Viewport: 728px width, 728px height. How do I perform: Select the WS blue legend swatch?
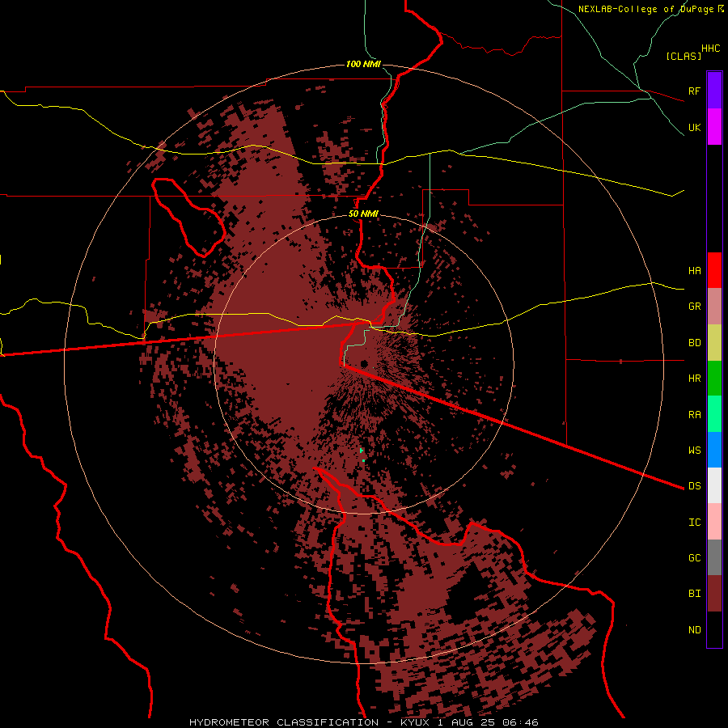[714, 450]
